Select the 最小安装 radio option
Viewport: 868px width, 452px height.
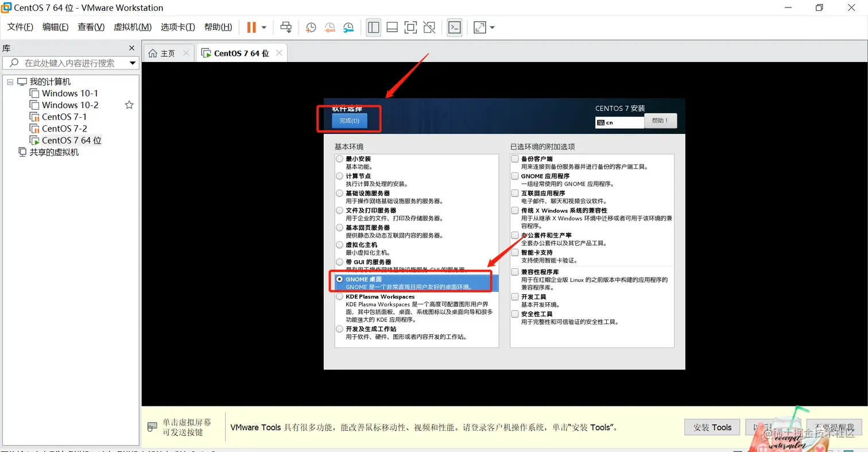(340, 159)
